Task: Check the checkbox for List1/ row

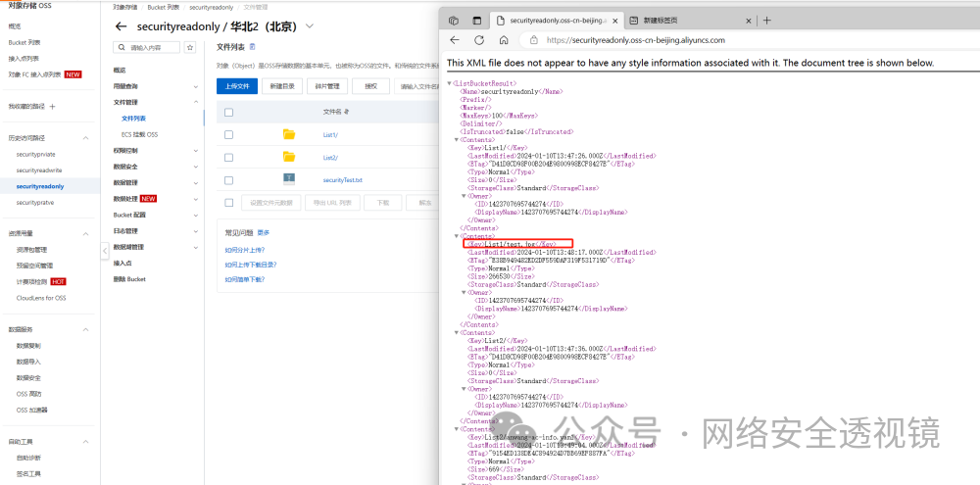Action: tap(228, 134)
